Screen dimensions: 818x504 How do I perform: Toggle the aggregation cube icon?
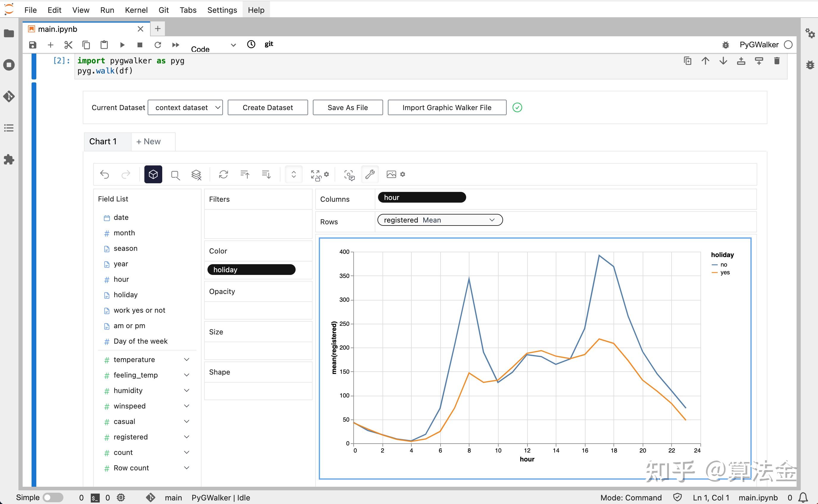pyautogui.click(x=153, y=174)
